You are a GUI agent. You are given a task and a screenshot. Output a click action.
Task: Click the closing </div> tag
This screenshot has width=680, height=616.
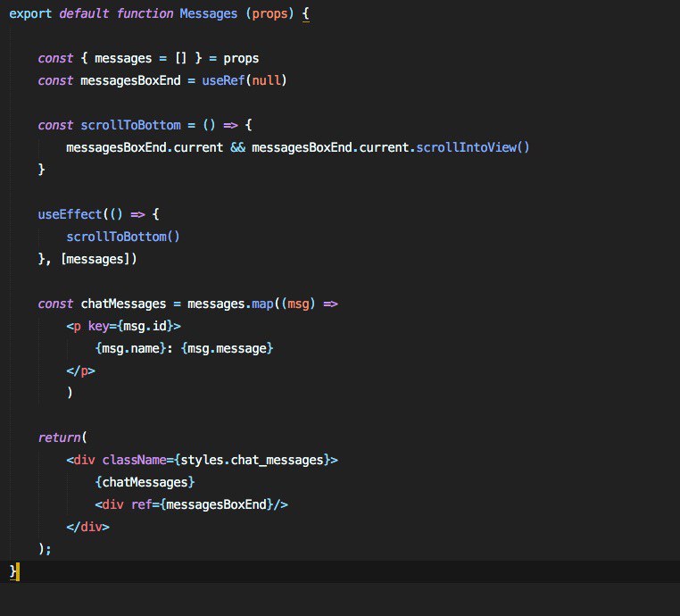coord(88,527)
